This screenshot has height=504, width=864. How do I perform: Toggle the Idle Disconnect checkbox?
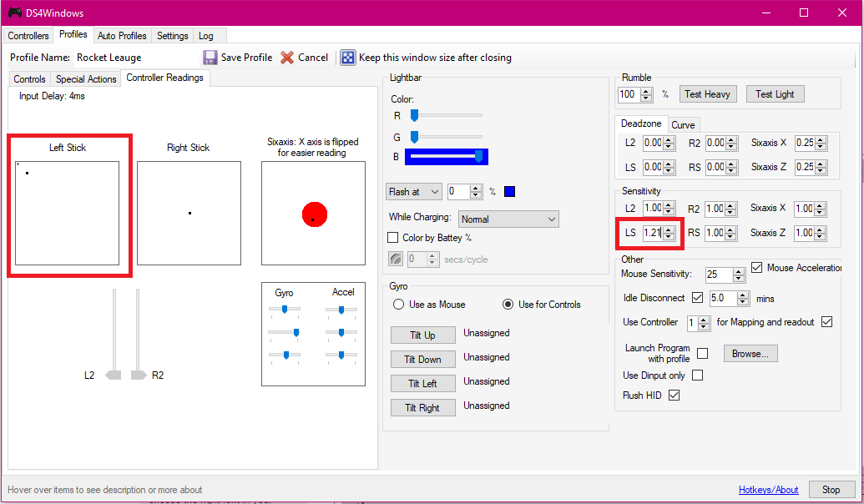[698, 298]
